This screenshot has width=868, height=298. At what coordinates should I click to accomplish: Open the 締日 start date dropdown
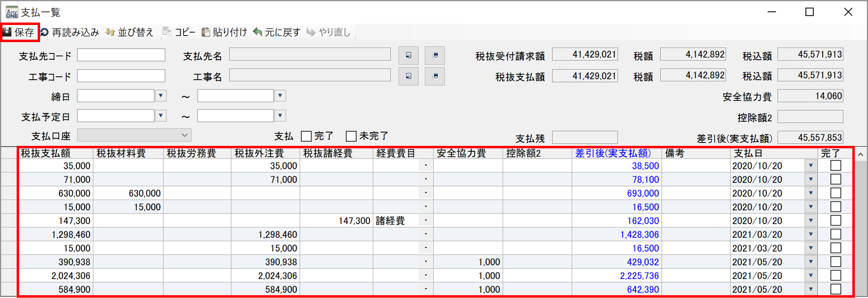pyautogui.click(x=161, y=96)
